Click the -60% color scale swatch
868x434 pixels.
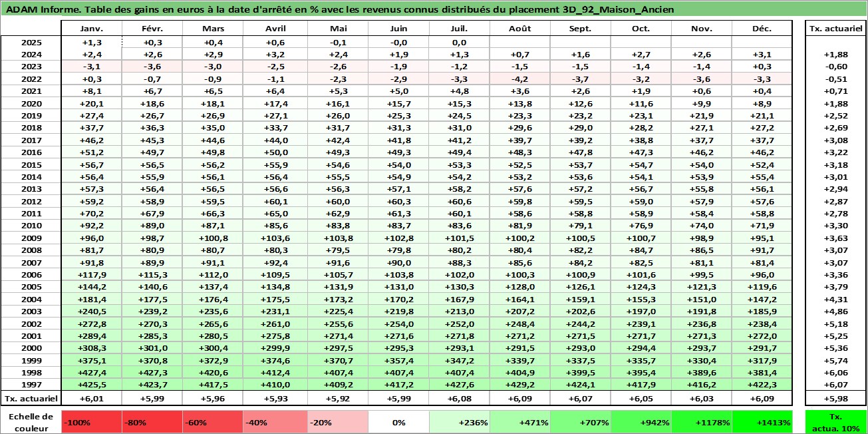click(214, 422)
